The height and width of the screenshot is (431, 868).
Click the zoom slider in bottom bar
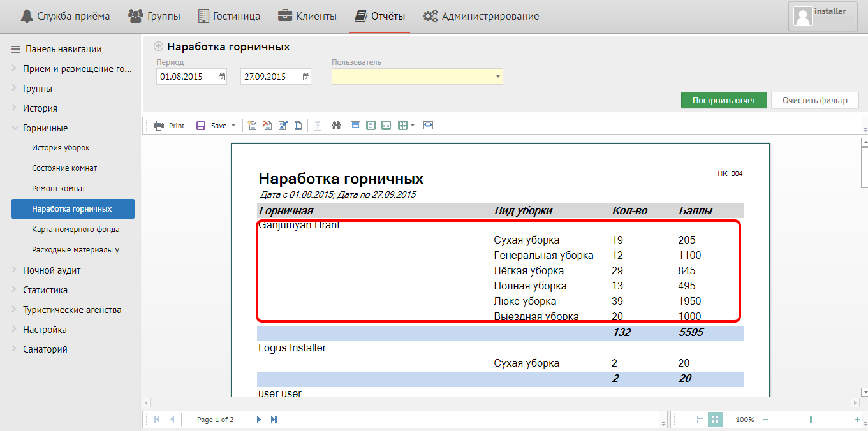coord(811,420)
